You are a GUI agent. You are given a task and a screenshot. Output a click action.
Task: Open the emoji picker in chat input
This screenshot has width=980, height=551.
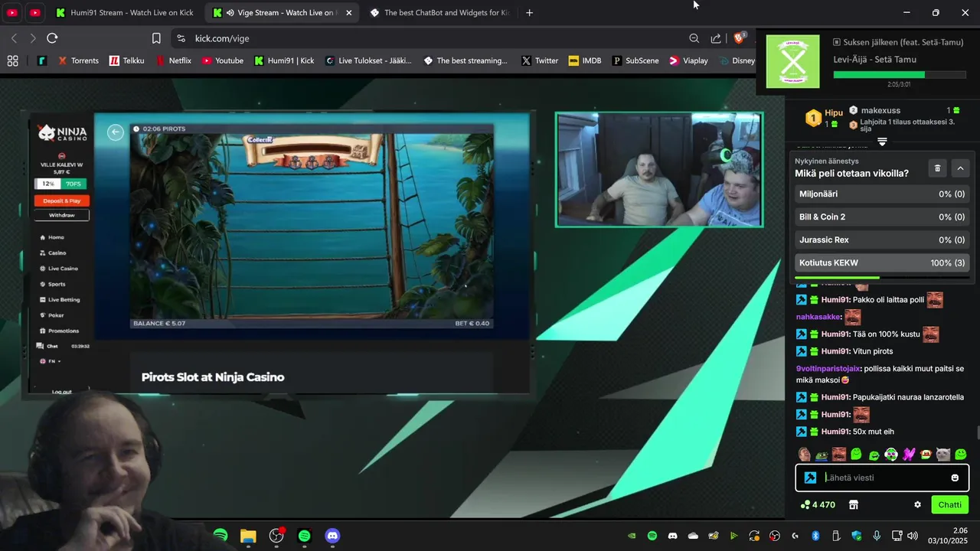pyautogui.click(x=955, y=478)
